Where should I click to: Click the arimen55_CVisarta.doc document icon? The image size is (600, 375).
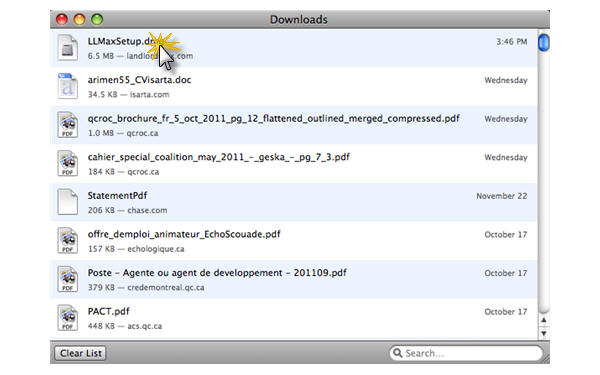click(x=67, y=86)
